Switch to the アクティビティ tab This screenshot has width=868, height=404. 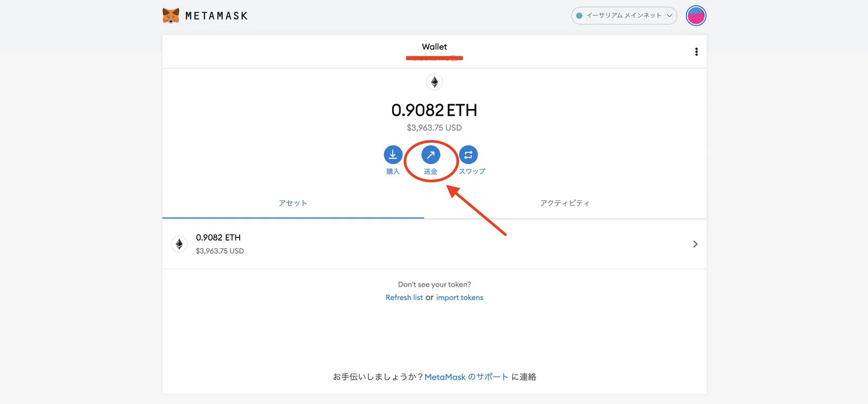[x=565, y=203]
